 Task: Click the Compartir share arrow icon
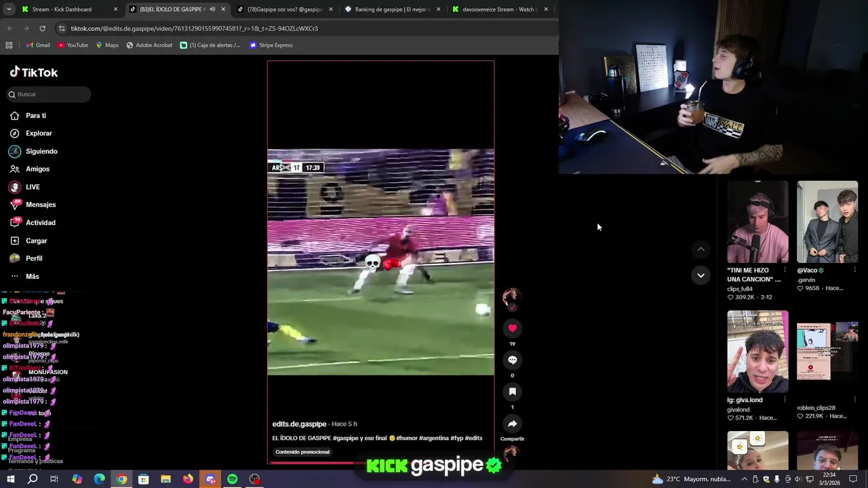tap(512, 424)
